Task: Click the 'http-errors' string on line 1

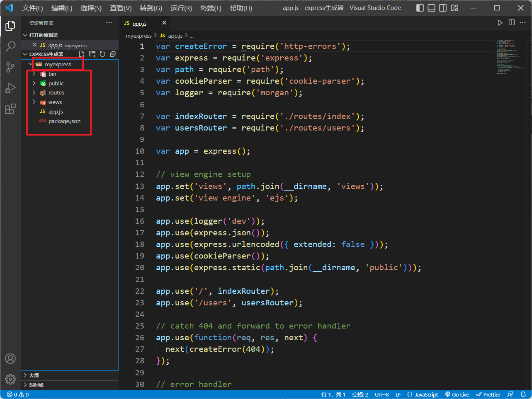Action: pos(311,46)
